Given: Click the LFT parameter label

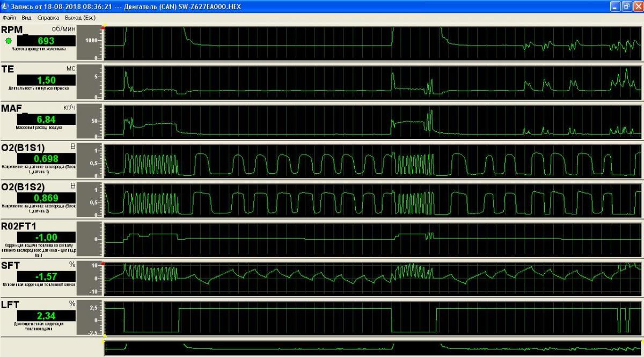Looking at the screenshot, I should [10, 305].
